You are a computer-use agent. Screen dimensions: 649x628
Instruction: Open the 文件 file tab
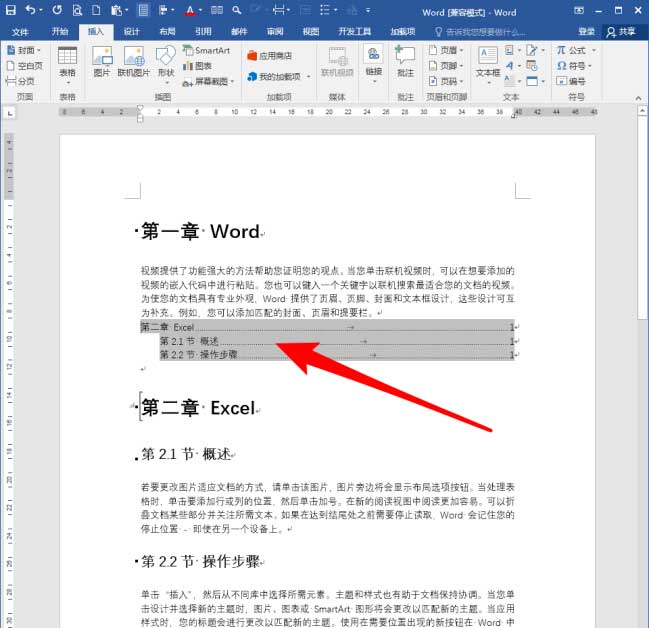click(x=20, y=31)
